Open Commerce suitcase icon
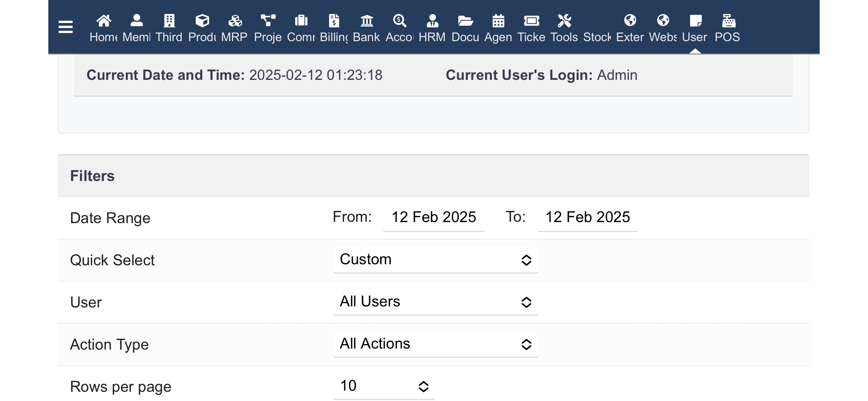 coord(301,21)
